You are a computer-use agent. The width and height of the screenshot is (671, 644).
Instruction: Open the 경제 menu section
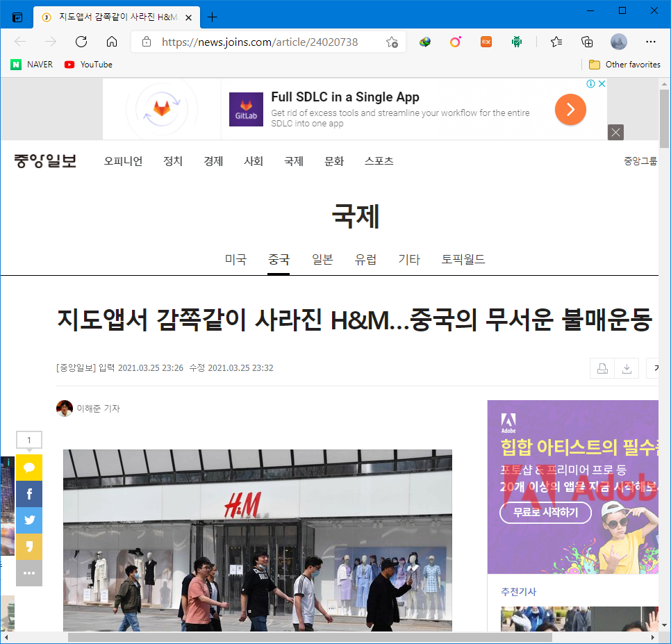click(213, 161)
